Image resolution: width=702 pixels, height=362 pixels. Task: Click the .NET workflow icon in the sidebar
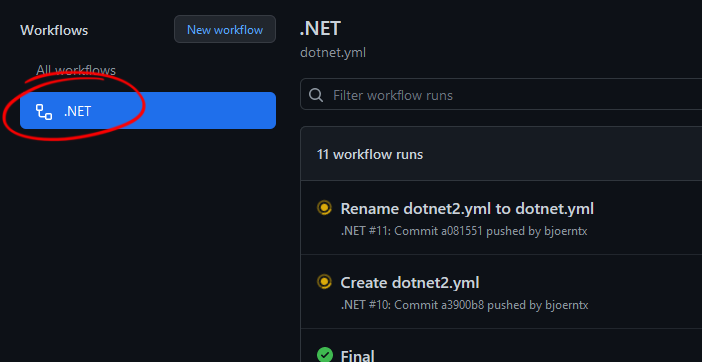43,111
